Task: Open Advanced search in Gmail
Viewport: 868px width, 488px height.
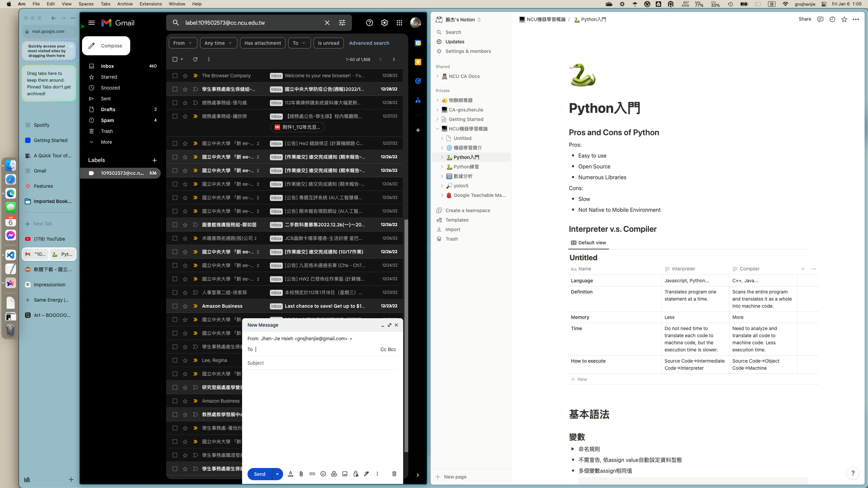Action: pos(369,43)
